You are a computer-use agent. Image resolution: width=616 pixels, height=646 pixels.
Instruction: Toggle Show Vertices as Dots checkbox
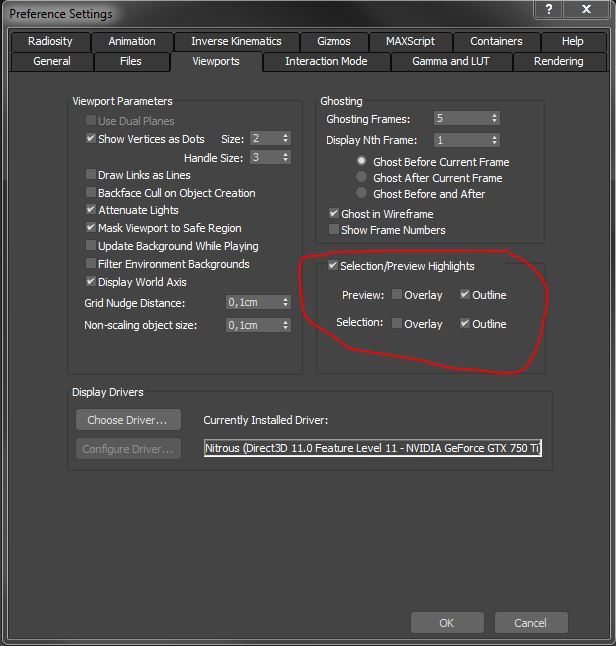click(x=91, y=139)
